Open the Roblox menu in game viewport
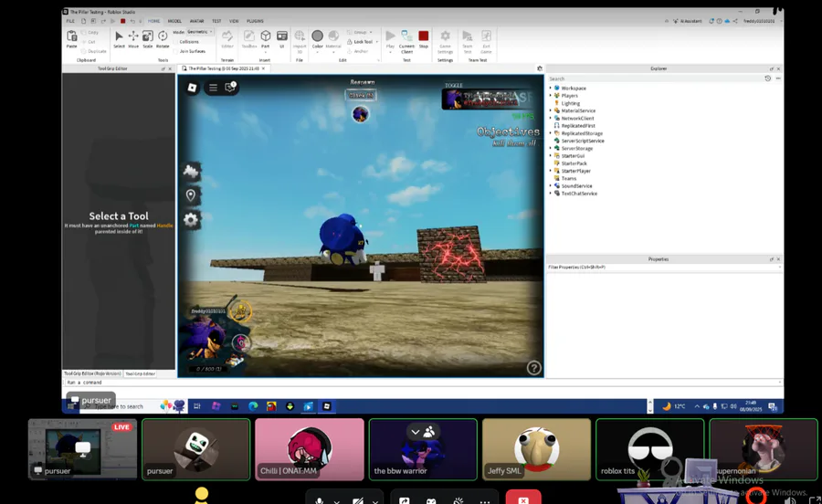The image size is (822, 504). pos(192,88)
